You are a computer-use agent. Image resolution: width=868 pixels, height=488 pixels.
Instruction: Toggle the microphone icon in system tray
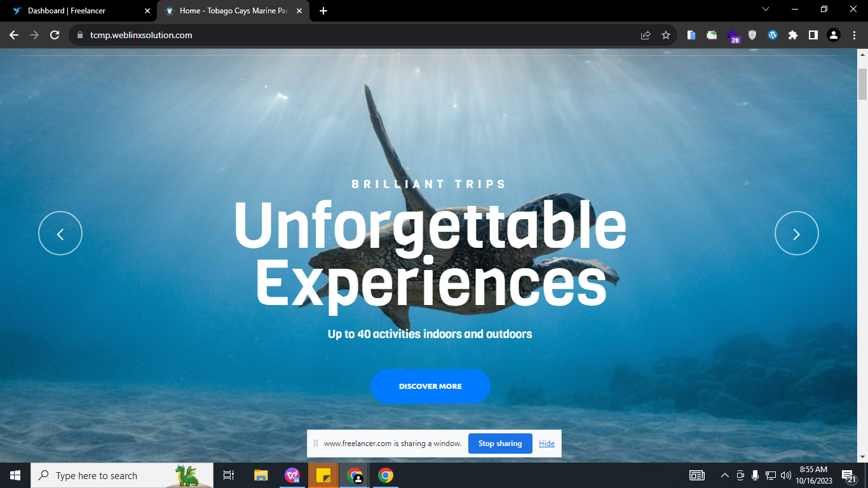click(x=756, y=475)
